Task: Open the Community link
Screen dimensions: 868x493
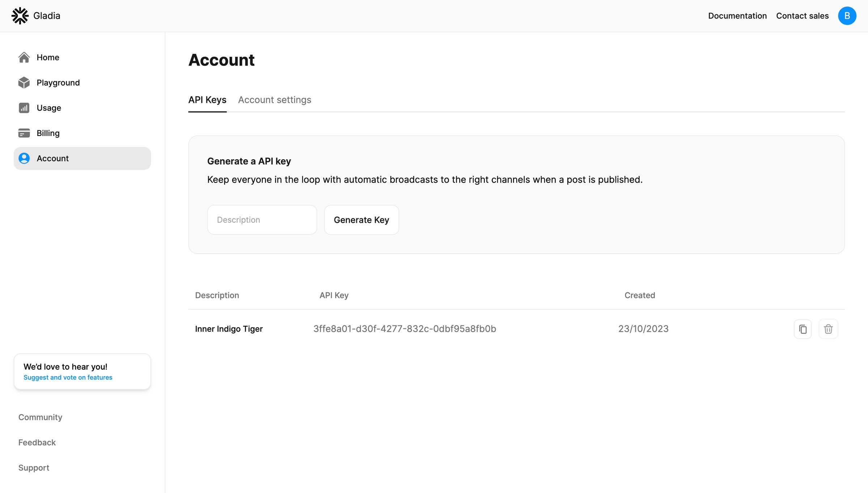Action: 40,417
